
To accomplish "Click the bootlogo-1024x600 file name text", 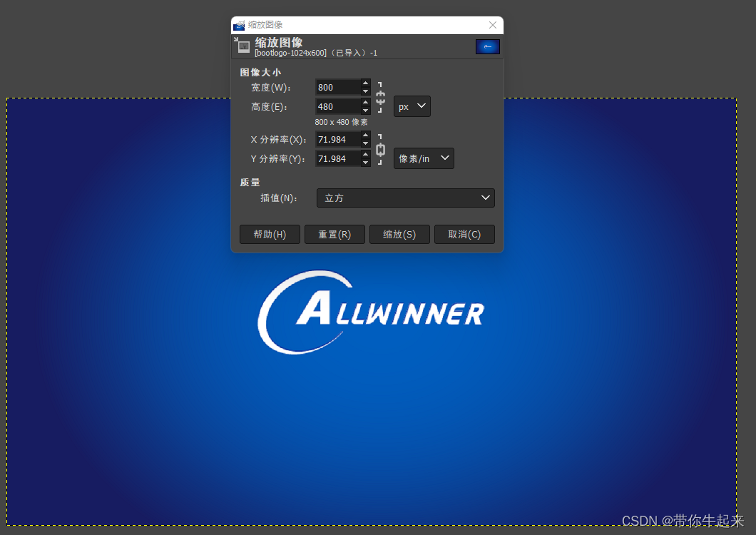I will (291, 53).
